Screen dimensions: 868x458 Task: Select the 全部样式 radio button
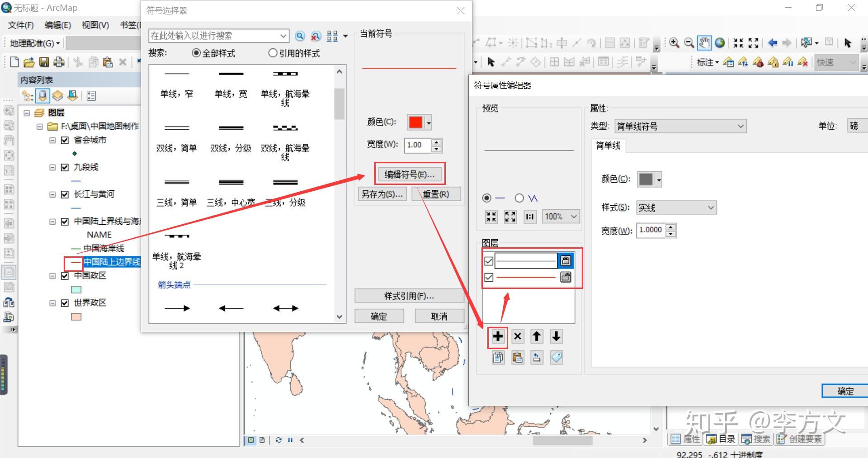(x=196, y=53)
